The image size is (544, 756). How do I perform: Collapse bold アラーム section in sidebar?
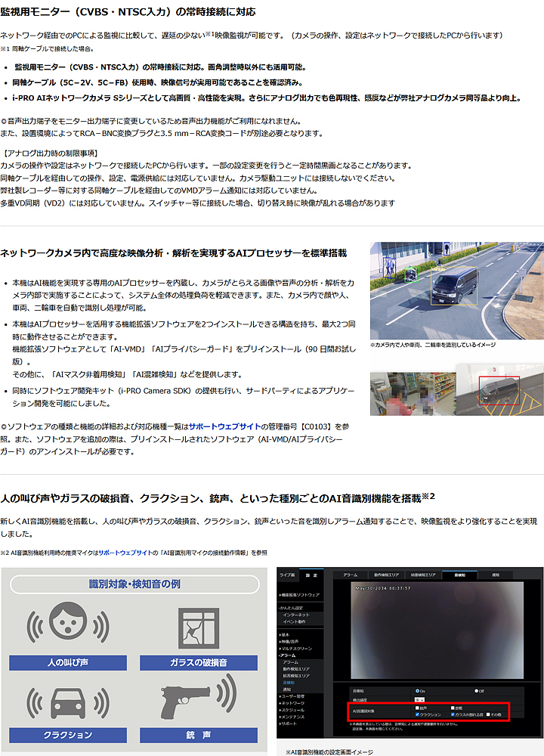coord(288,655)
